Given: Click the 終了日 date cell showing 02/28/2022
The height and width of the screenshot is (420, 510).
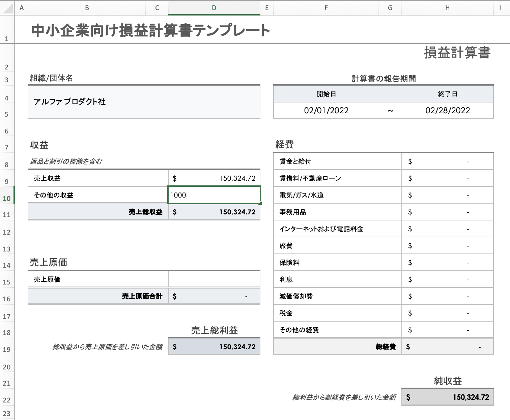Looking at the screenshot, I should (x=448, y=110).
